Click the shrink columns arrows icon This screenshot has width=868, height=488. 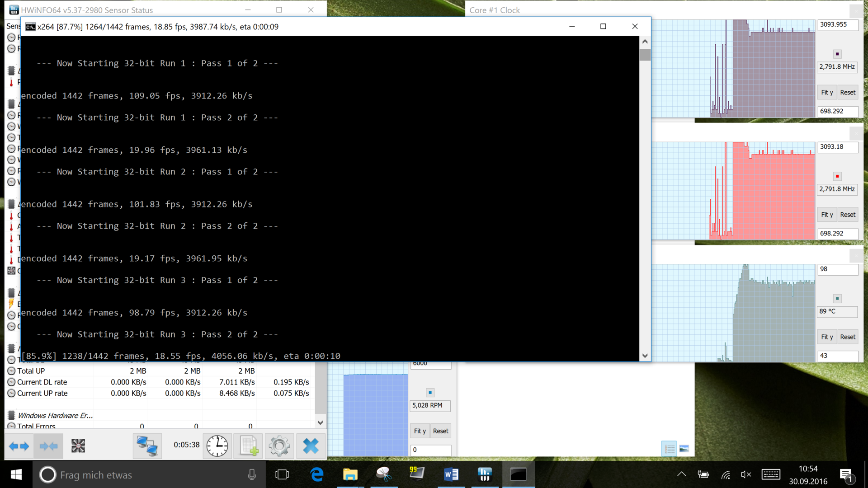click(49, 446)
